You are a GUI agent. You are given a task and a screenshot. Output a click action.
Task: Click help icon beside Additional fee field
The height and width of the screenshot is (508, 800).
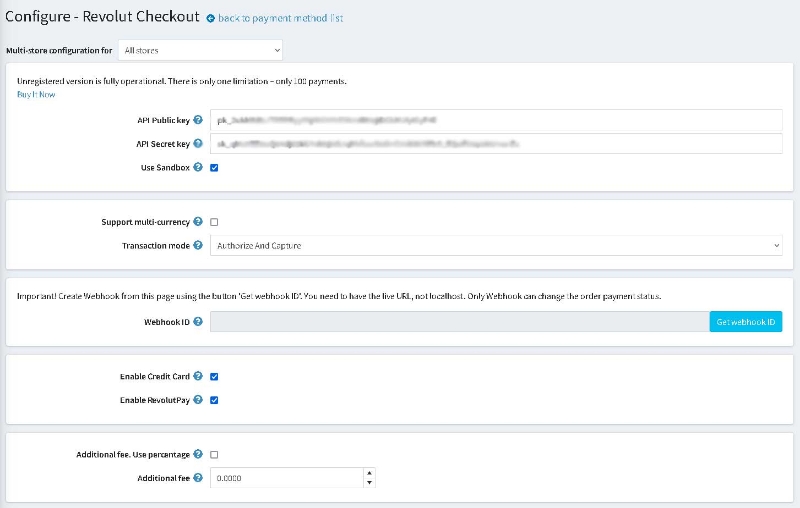[x=198, y=477]
